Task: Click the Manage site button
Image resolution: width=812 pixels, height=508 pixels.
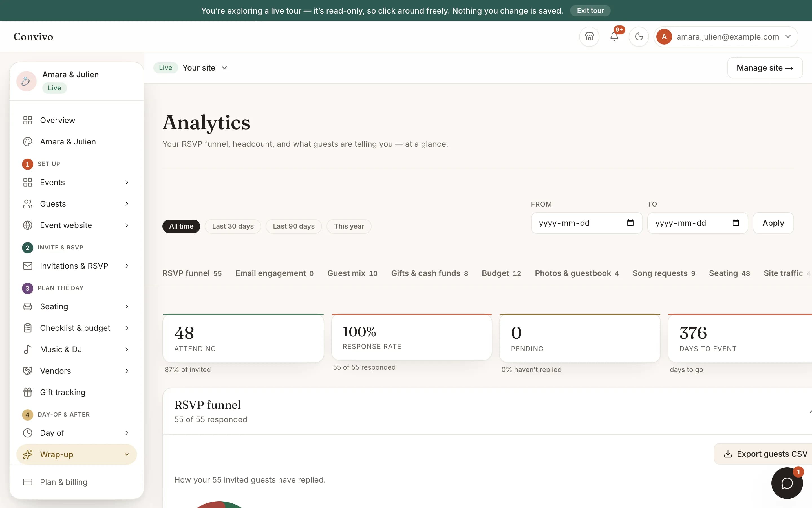Action: pos(765,68)
